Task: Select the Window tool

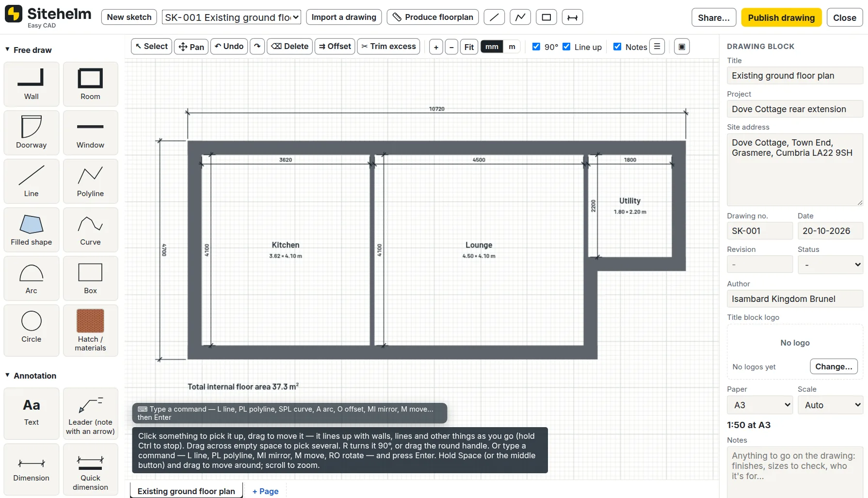Action: point(90,133)
